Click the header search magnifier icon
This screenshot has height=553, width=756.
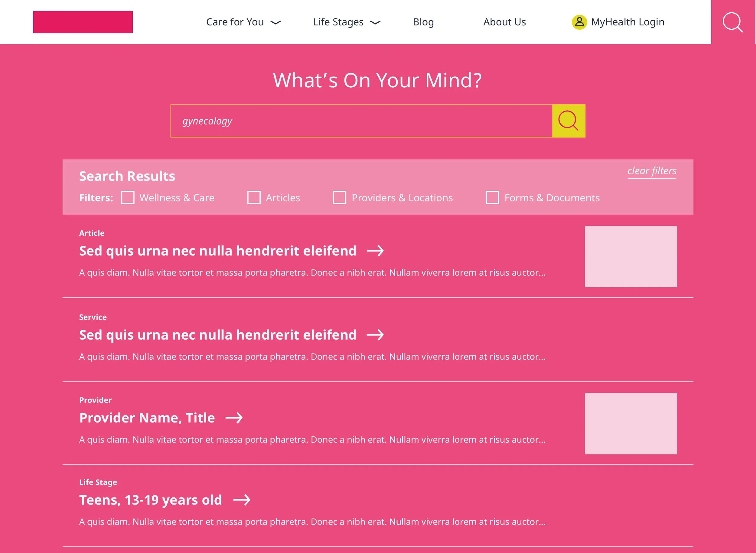[x=732, y=22]
